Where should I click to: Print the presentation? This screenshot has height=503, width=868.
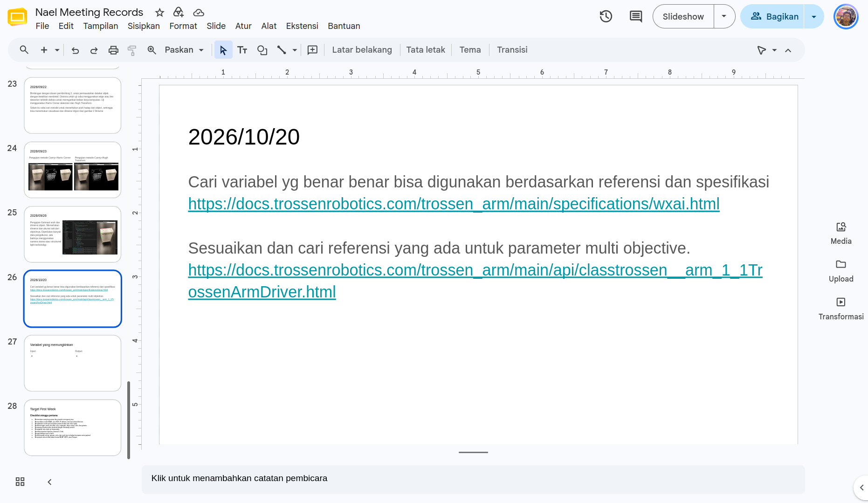click(x=113, y=50)
